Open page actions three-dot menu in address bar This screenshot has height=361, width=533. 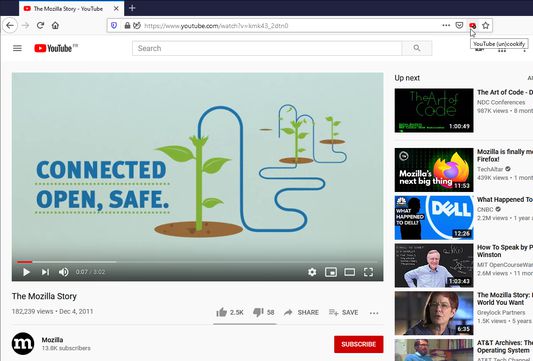point(446,25)
